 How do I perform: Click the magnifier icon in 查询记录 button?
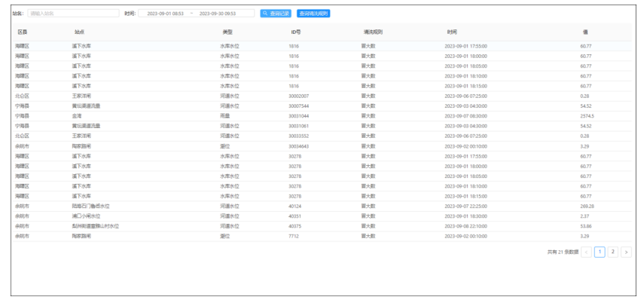[x=265, y=14]
